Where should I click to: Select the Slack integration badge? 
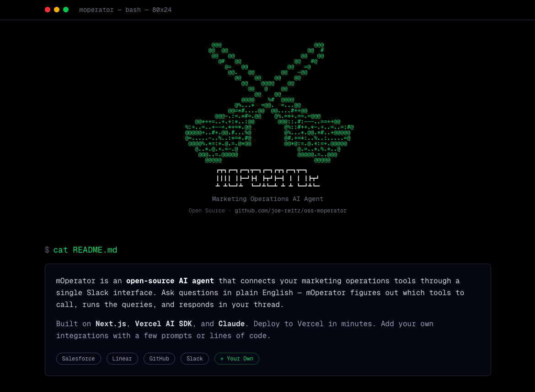[194, 359]
